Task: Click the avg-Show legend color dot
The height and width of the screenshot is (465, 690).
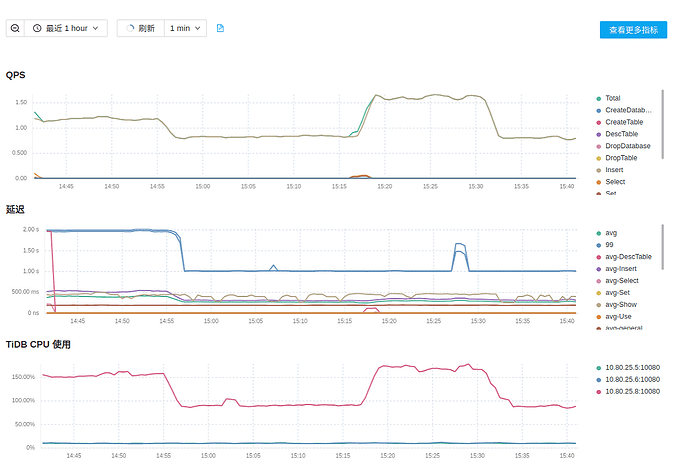Action: [x=598, y=305]
